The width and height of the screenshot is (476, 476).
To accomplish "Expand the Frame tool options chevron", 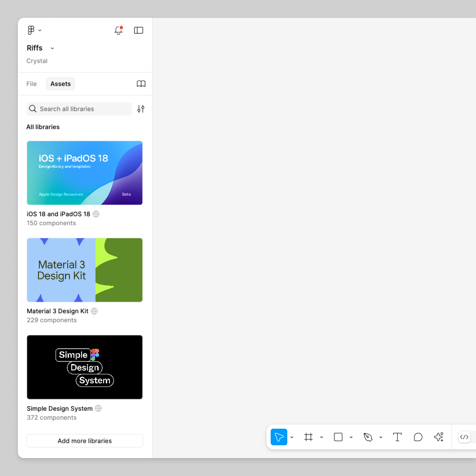I will pos(322,437).
